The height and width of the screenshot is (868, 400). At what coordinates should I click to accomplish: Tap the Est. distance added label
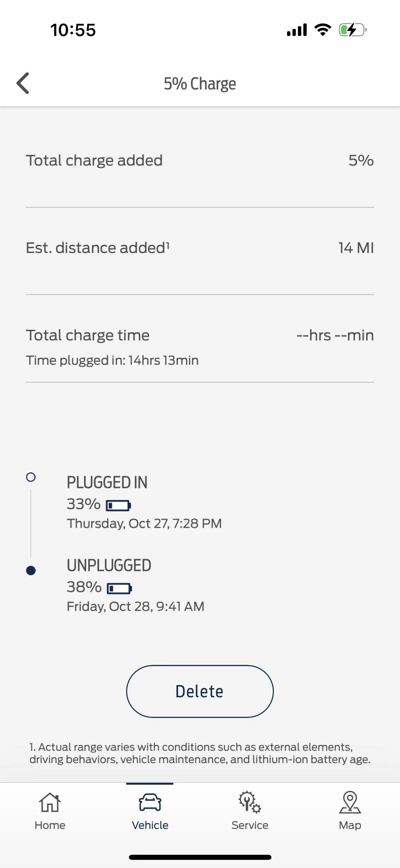pyautogui.click(x=98, y=248)
